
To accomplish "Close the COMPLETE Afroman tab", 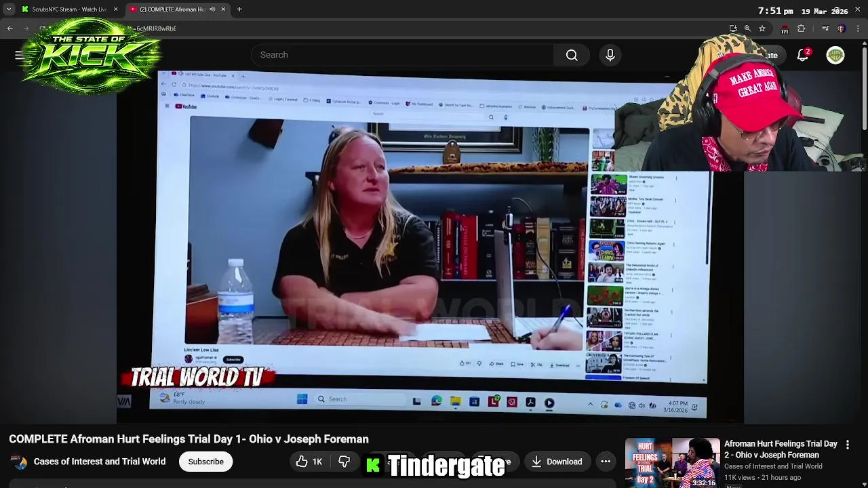I will [x=223, y=9].
